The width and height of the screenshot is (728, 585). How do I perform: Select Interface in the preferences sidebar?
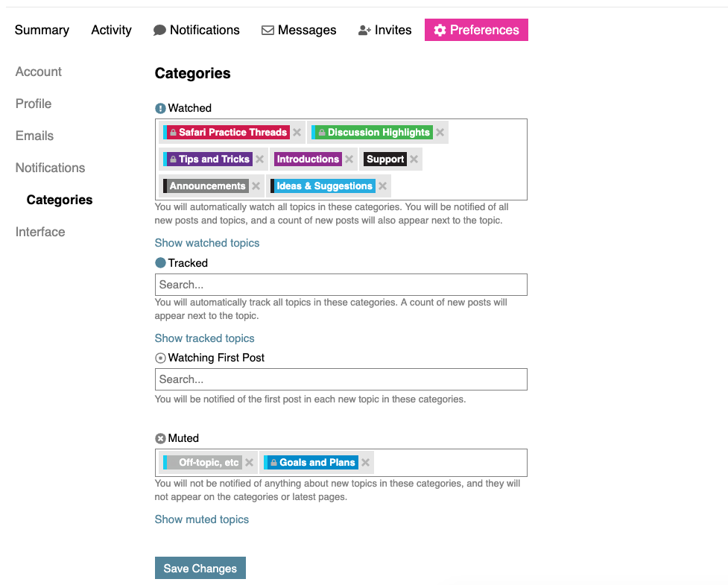point(40,232)
